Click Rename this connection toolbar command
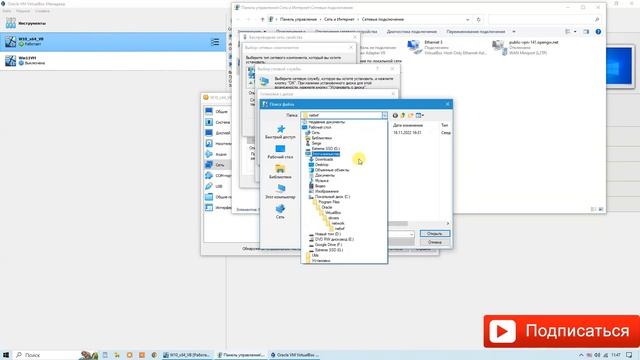 pyautogui.click(x=476, y=31)
